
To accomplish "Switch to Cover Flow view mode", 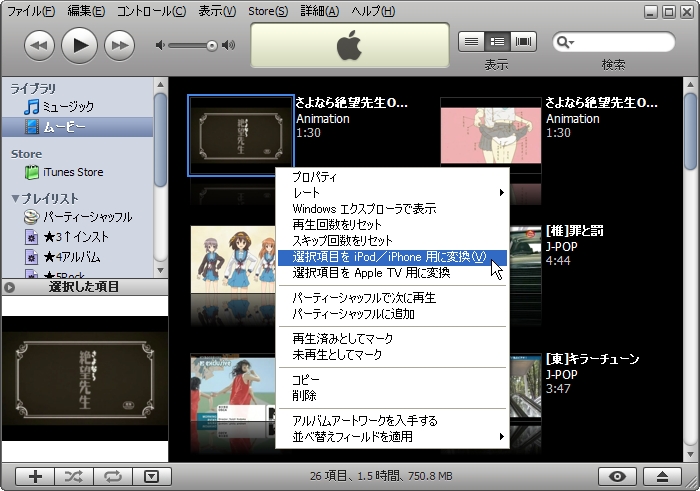I will [x=523, y=42].
